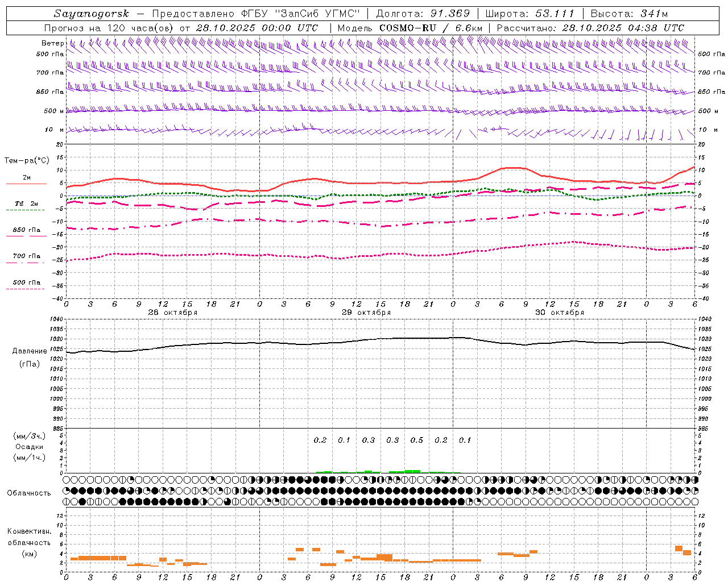The width and height of the screenshot is (728, 582).
Task: Click the Конвективн. convective cloud label
Action: click(x=29, y=531)
